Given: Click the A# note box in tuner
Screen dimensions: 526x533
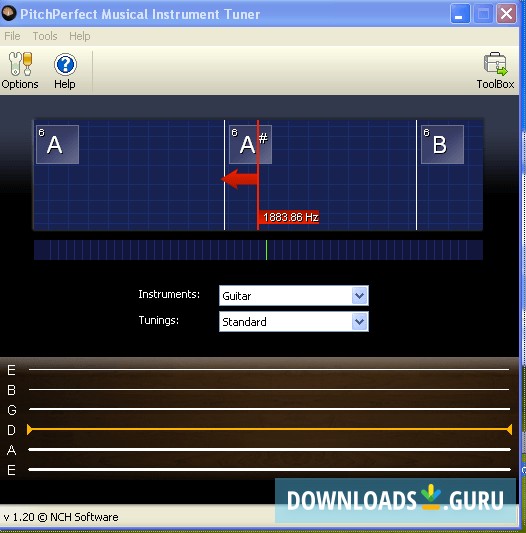Looking at the screenshot, I should click(x=250, y=144).
